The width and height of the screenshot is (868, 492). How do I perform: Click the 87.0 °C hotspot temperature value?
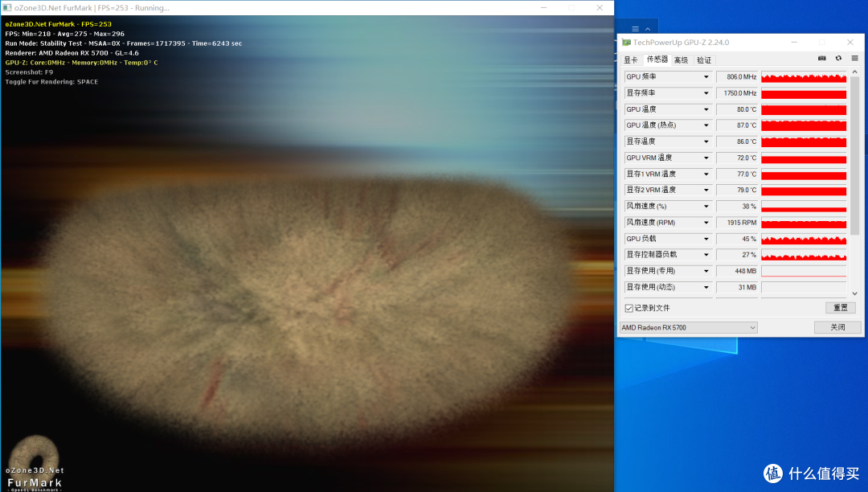[736, 125]
